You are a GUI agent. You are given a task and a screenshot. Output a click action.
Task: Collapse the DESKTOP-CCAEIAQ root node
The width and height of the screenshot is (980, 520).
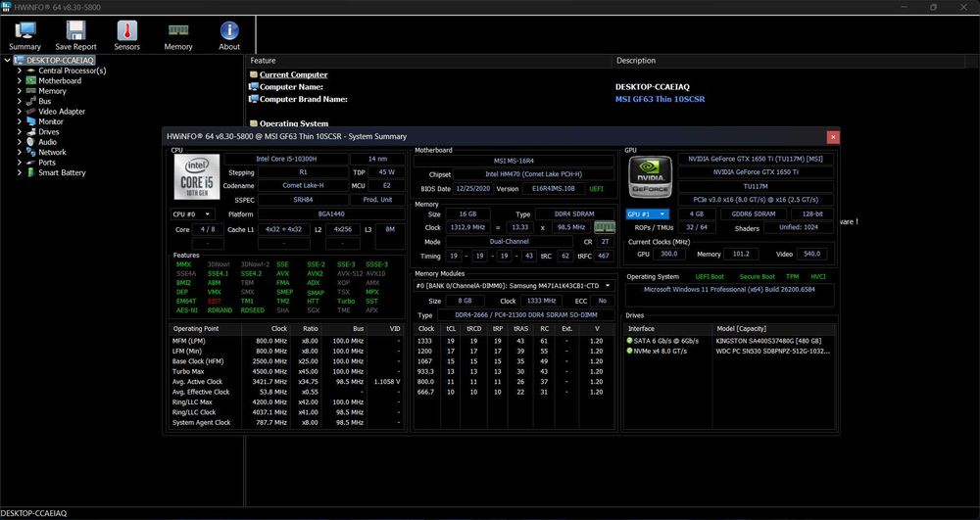(x=9, y=60)
